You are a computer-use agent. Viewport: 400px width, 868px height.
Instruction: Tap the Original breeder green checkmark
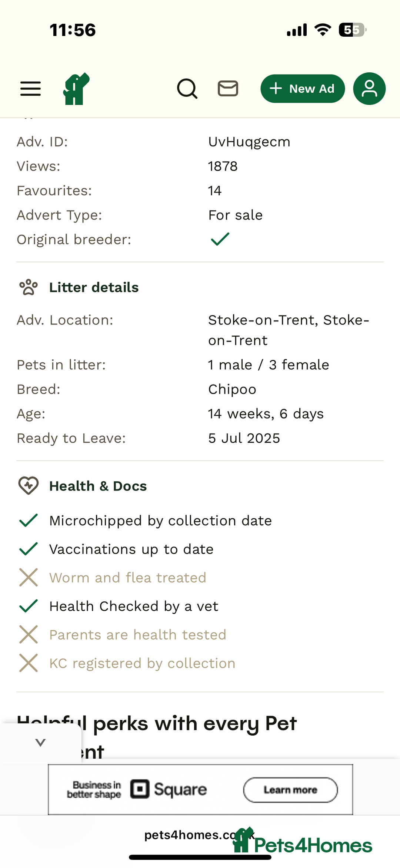click(220, 239)
